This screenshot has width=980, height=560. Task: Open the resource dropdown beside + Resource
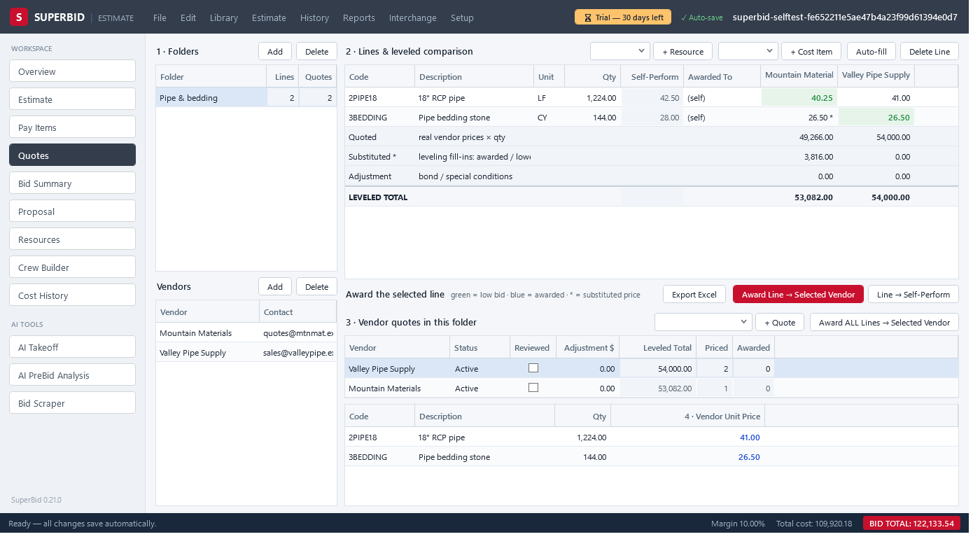(x=620, y=51)
